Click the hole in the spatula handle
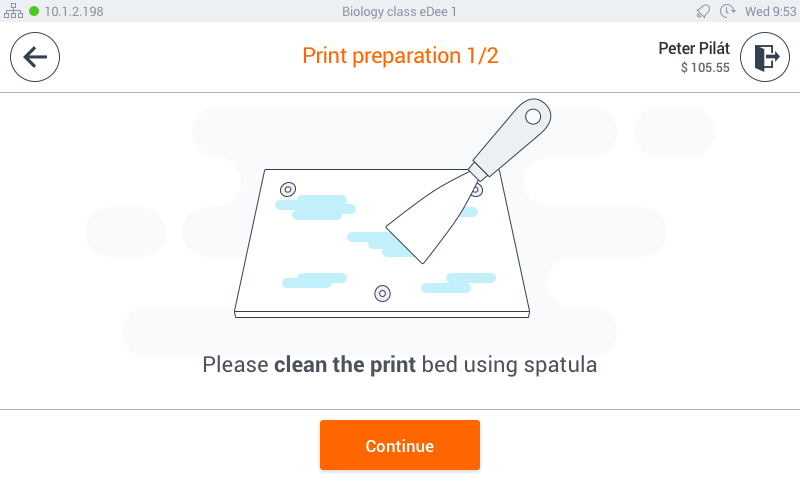The height and width of the screenshot is (480, 800). click(533, 117)
